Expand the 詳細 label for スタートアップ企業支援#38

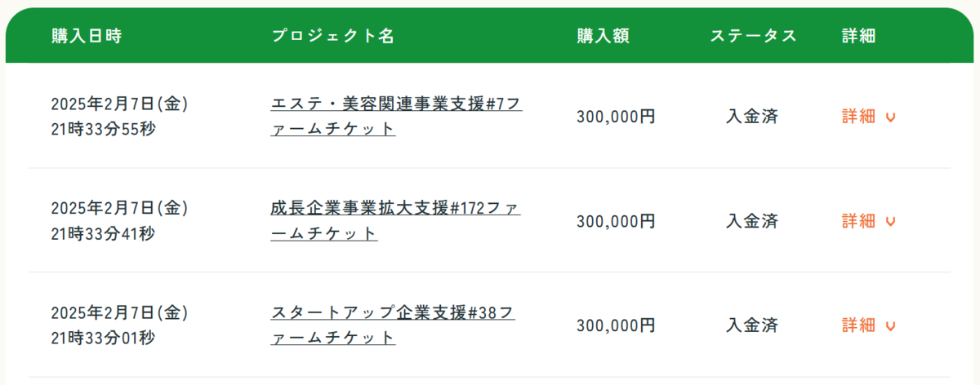858,325
